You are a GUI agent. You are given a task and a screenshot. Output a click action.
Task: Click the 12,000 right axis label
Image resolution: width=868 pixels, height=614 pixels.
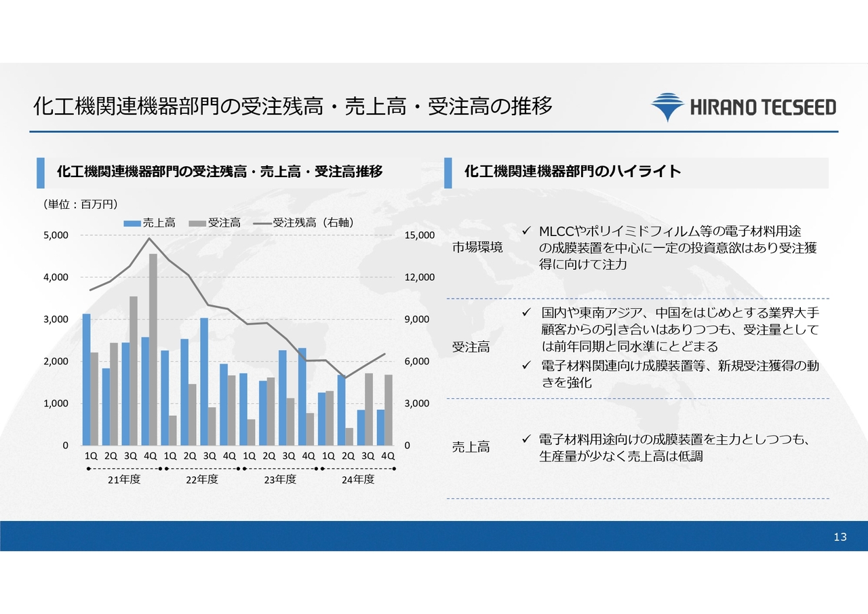point(420,277)
